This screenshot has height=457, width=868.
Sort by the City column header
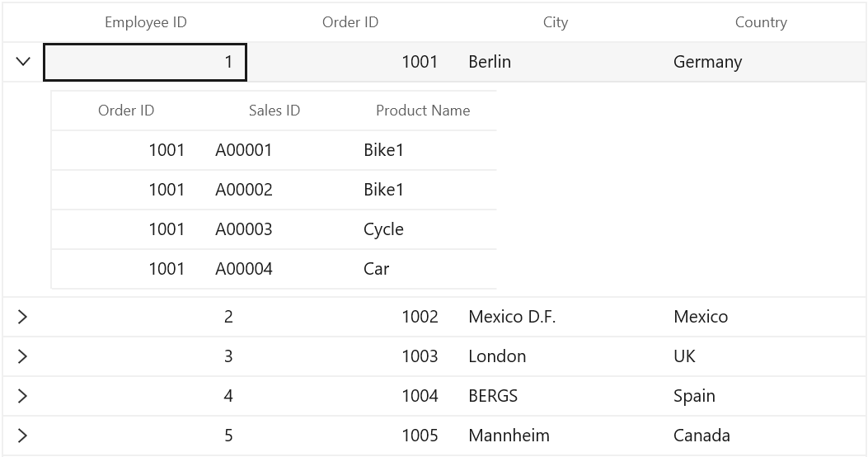coord(556,22)
